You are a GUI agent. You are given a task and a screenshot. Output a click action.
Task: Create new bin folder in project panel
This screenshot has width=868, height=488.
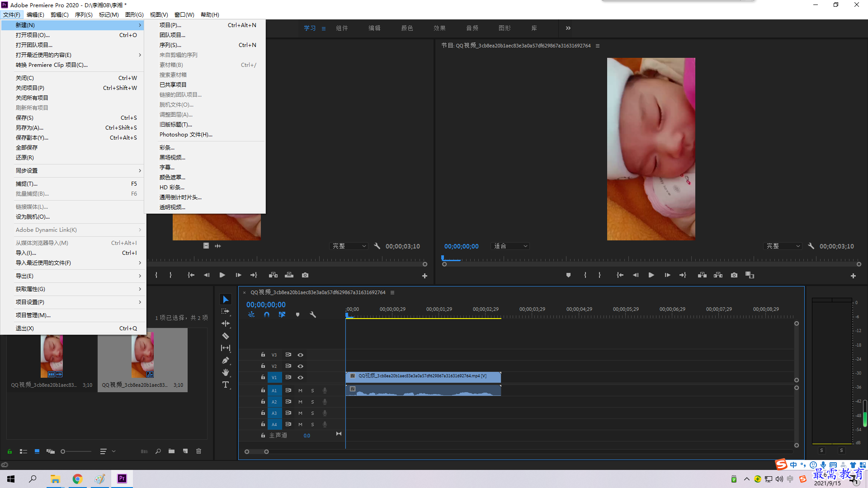click(x=171, y=451)
